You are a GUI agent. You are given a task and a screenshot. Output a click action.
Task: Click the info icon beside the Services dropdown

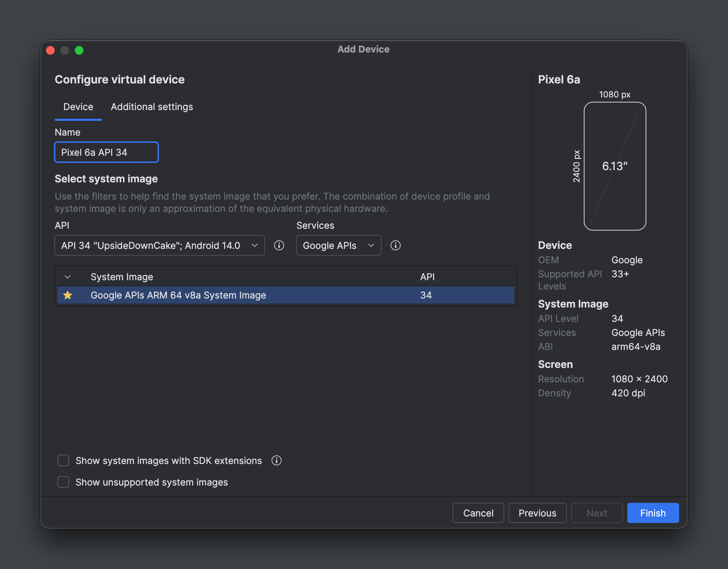tap(396, 245)
